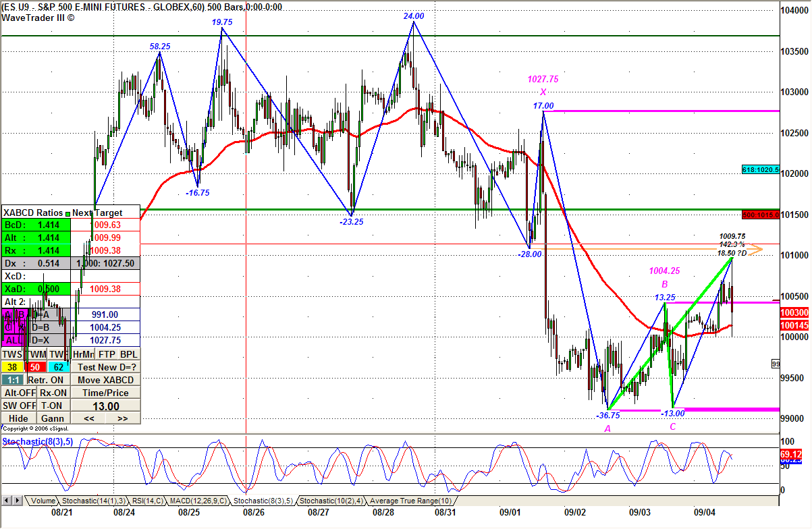The width and height of the screenshot is (812, 529).
Task: Click the TWF button
Action: (x=58, y=354)
